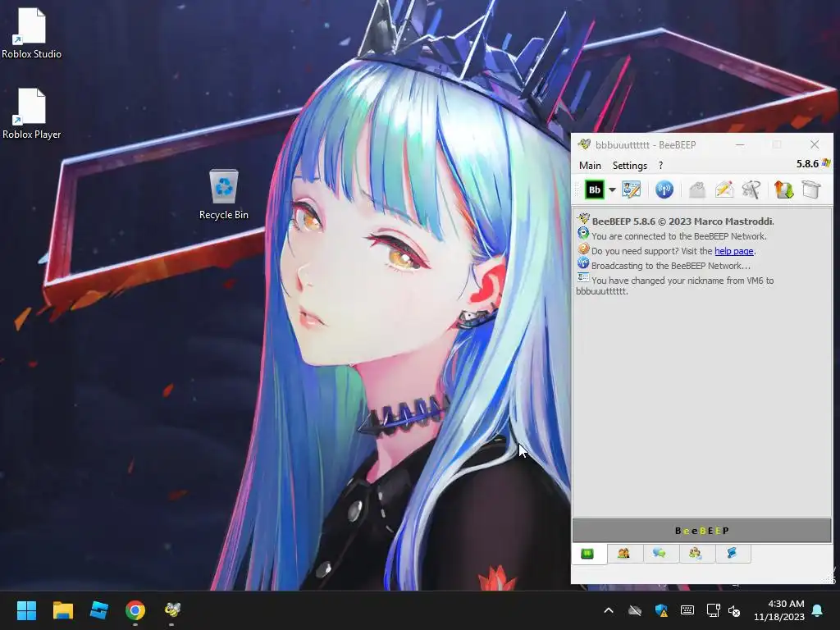Click text "Broadcasting to the BeeBEEP Network..."
This screenshot has height=630, width=840.
tap(671, 266)
